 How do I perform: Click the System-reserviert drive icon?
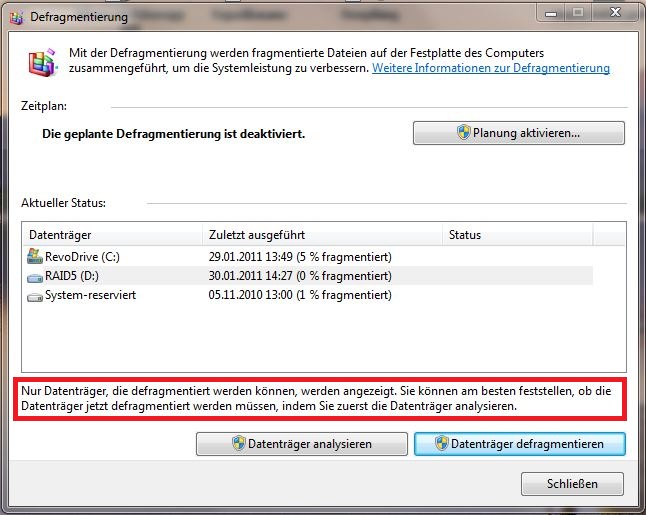pos(35,297)
